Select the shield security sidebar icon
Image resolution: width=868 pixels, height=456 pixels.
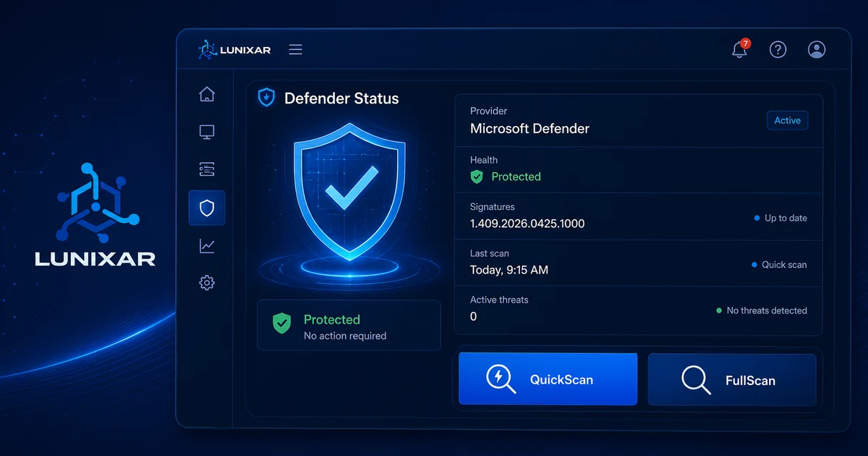coord(207,208)
